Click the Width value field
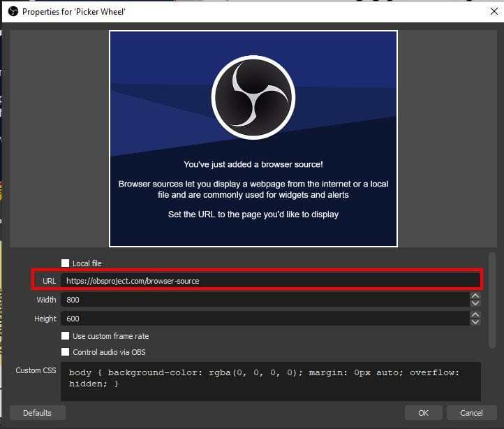This screenshot has width=504, height=429. coord(264,300)
